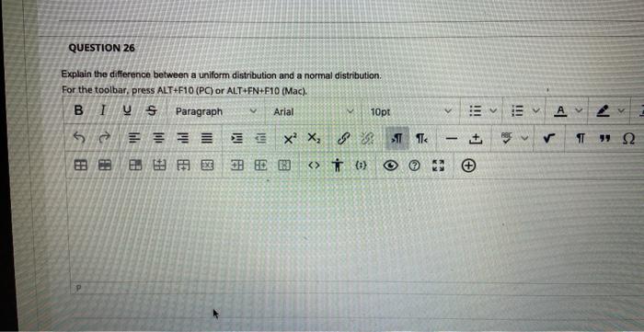The image size is (644, 332).
Task: Open the Paragraph format dropdown
Action: coord(216,111)
